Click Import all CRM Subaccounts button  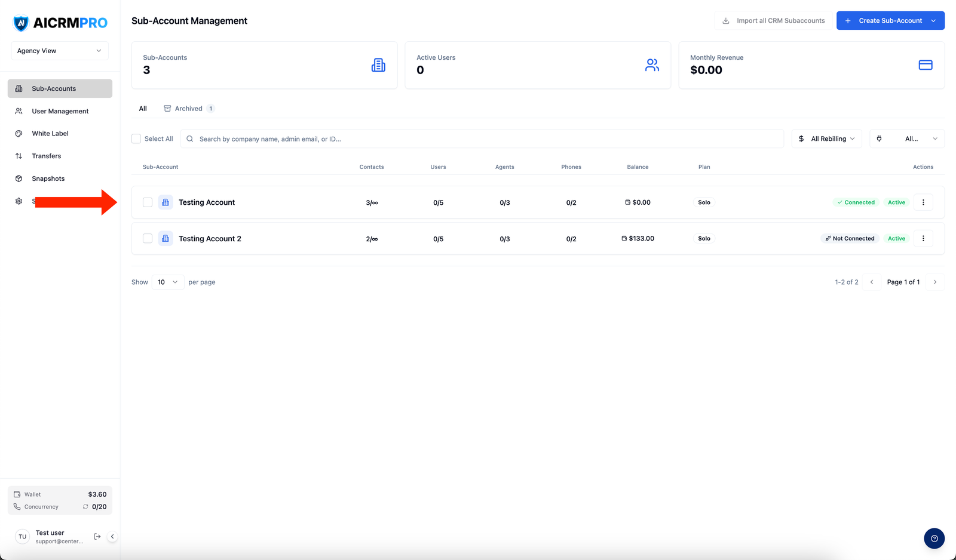[773, 20]
